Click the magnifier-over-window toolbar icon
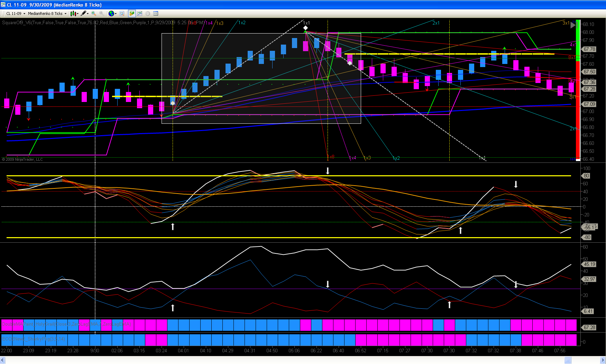This screenshot has height=364, width=606. [x=122, y=13]
